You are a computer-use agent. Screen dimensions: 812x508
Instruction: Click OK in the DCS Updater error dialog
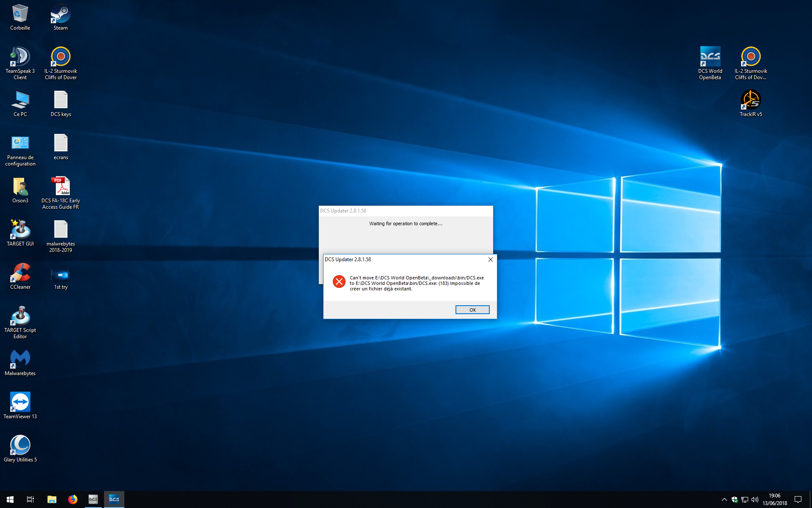tap(472, 310)
